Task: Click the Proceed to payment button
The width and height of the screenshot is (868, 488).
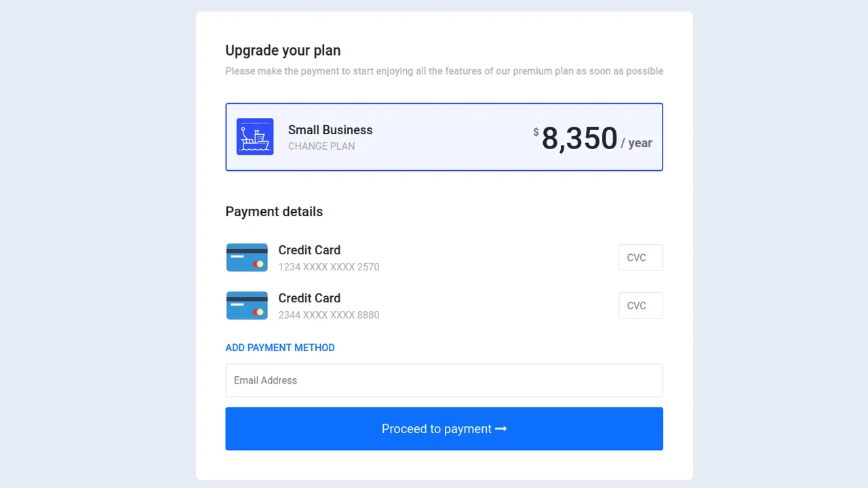Action: (444, 428)
